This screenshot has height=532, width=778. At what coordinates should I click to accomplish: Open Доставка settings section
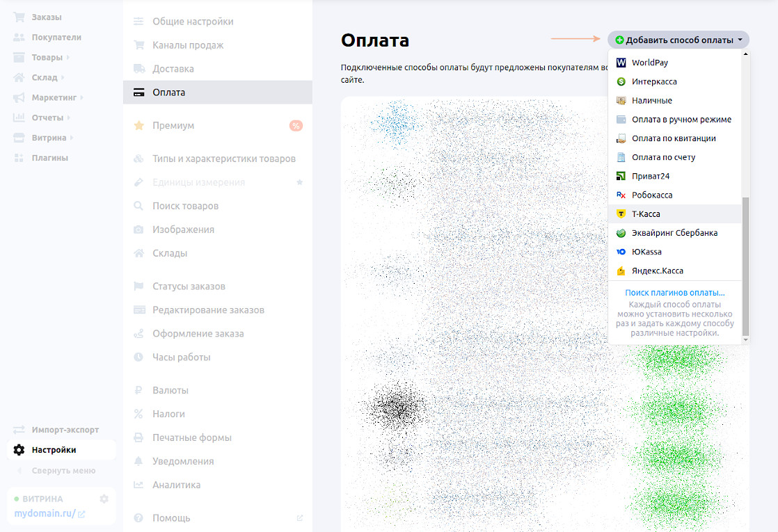(x=173, y=69)
